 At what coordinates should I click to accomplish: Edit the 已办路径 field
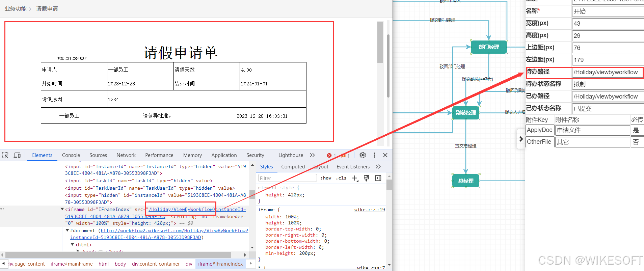point(608,97)
